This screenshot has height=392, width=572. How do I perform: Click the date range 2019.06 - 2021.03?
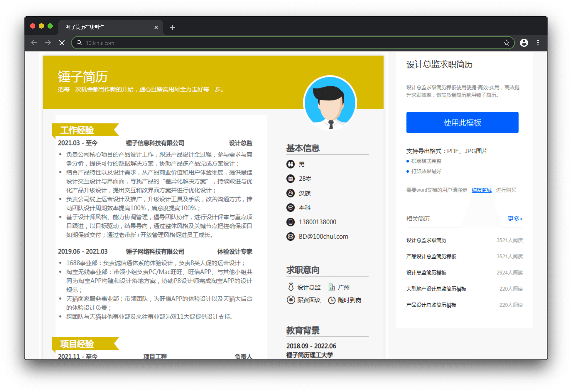click(x=83, y=251)
